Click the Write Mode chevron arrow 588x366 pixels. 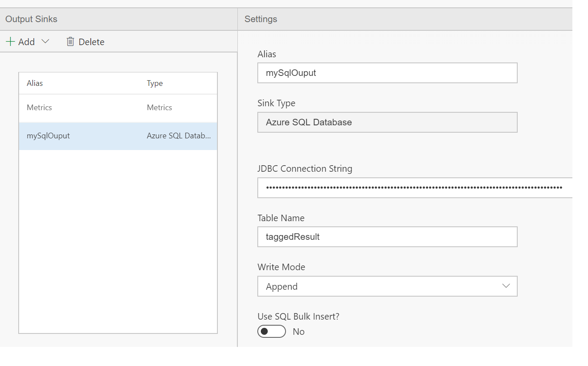(506, 286)
